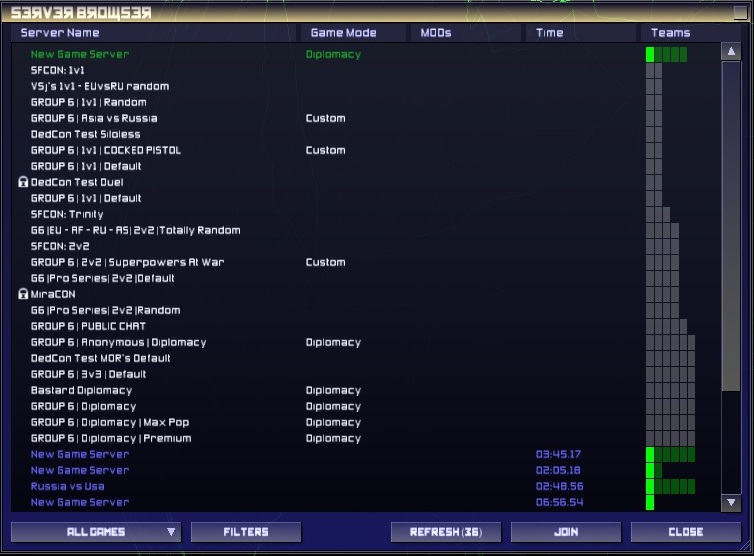Select New Game Server with time 02:05.18
The height and width of the screenshot is (556, 754).
click(x=80, y=470)
